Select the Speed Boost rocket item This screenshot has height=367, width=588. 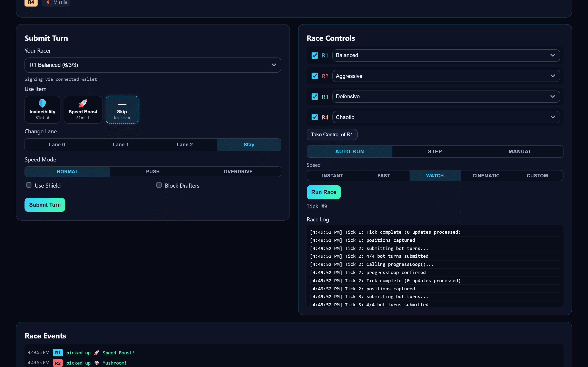(x=83, y=110)
